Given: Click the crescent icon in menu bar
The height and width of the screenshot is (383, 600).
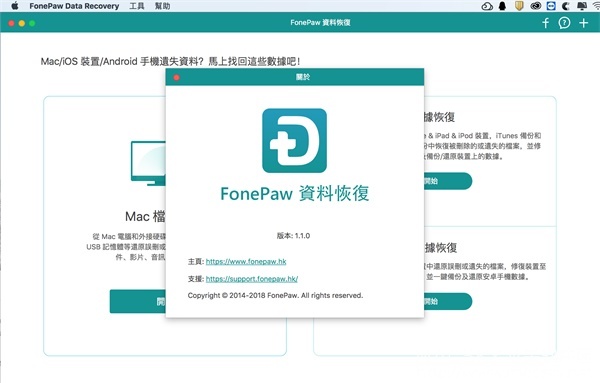Looking at the screenshot, I should 566,6.
